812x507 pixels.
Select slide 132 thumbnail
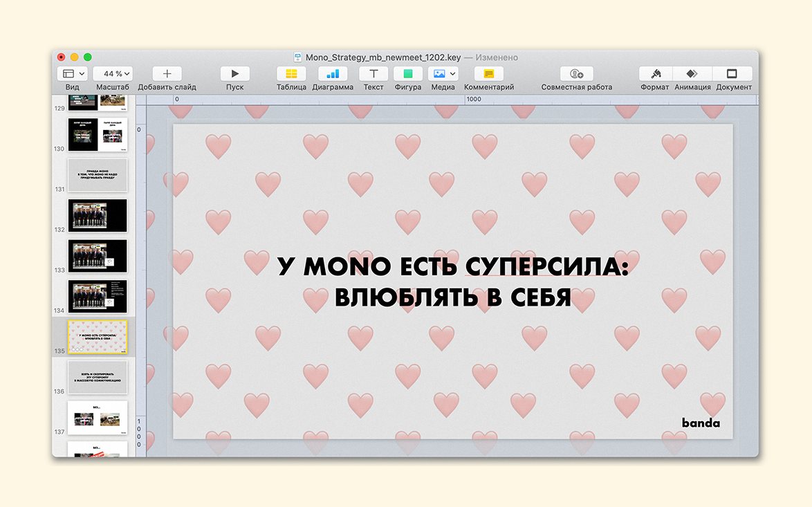click(x=98, y=215)
